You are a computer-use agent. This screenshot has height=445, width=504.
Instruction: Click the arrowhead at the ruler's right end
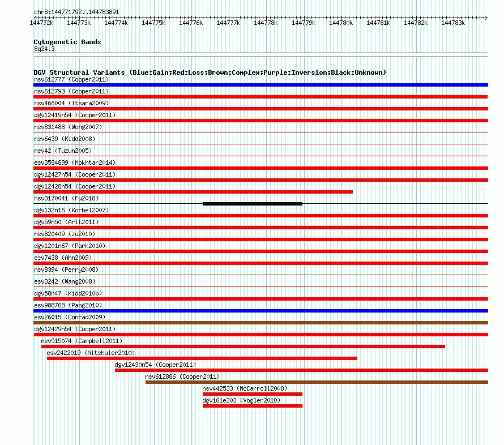[486, 18]
